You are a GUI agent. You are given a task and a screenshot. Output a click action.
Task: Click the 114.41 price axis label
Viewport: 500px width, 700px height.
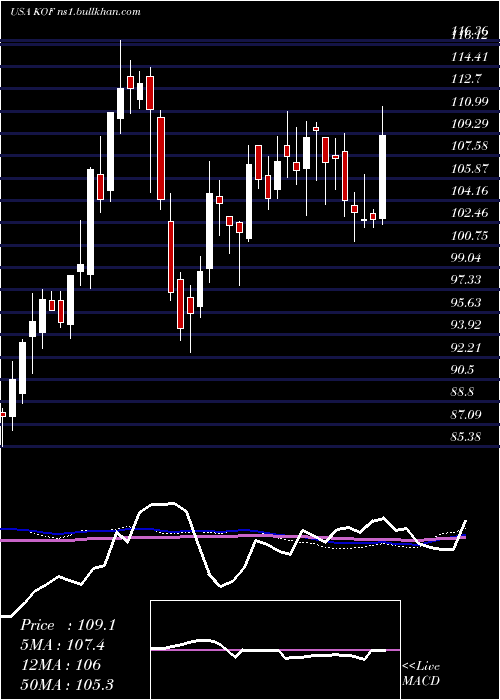(468, 57)
